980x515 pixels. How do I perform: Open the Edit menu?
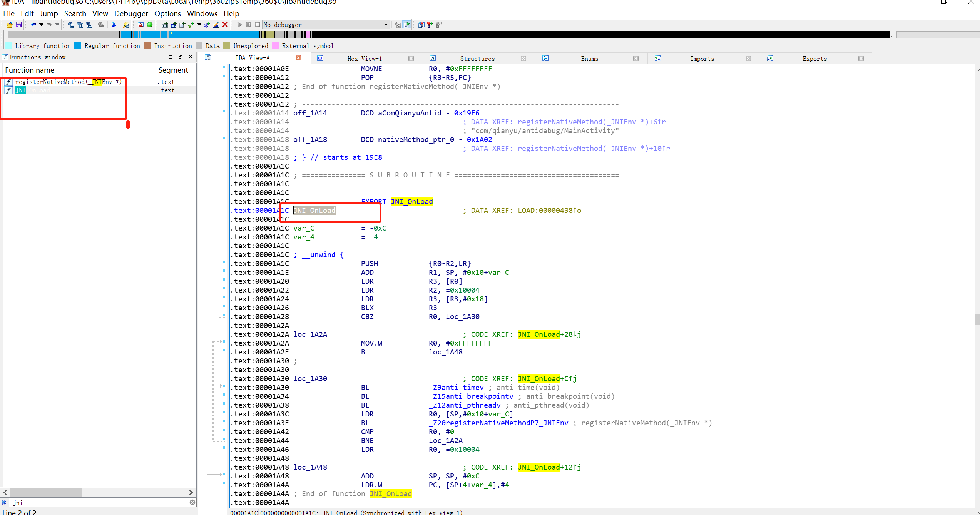27,13
